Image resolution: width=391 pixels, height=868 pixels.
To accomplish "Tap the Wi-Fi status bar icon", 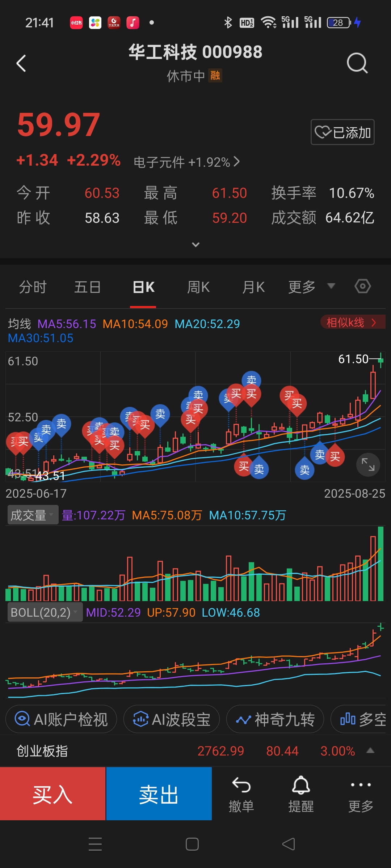I will point(269,22).
